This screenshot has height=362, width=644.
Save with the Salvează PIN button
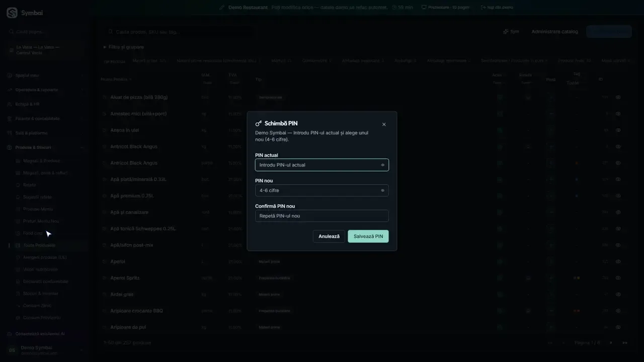tap(368, 236)
